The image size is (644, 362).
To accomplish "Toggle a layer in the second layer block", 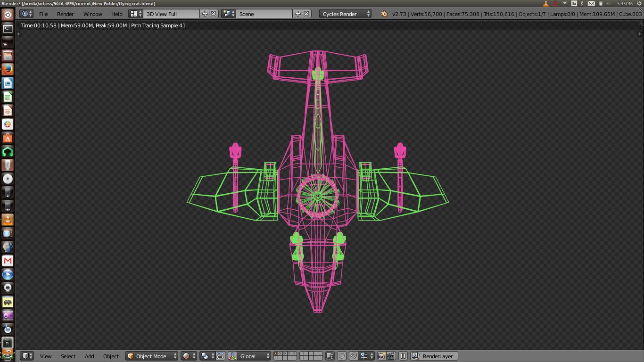I will (311, 356).
